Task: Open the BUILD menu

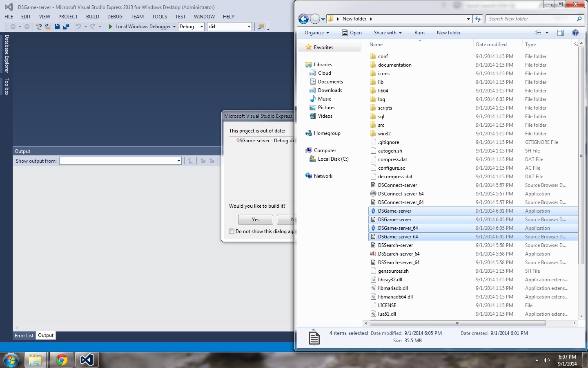Action: click(92, 17)
